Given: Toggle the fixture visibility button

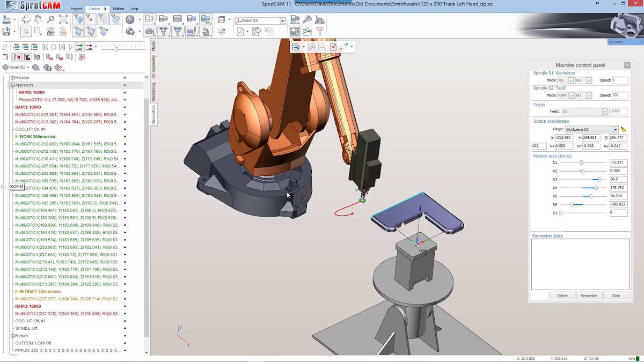Looking at the screenshot, I should [x=149, y=31].
